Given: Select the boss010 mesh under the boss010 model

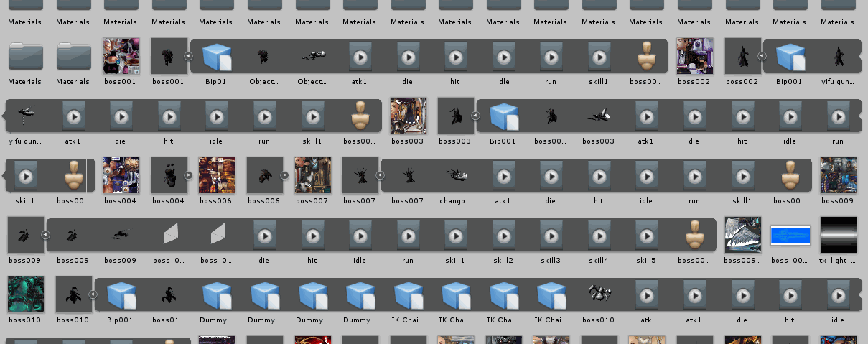Looking at the screenshot, I should pyautogui.click(x=598, y=294).
